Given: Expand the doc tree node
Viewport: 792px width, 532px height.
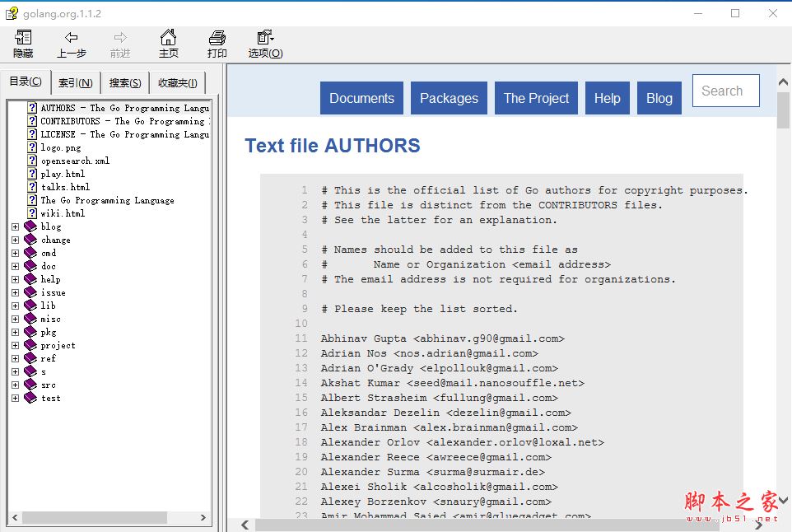Looking at the screenshot, I should [x=15, y=266].
